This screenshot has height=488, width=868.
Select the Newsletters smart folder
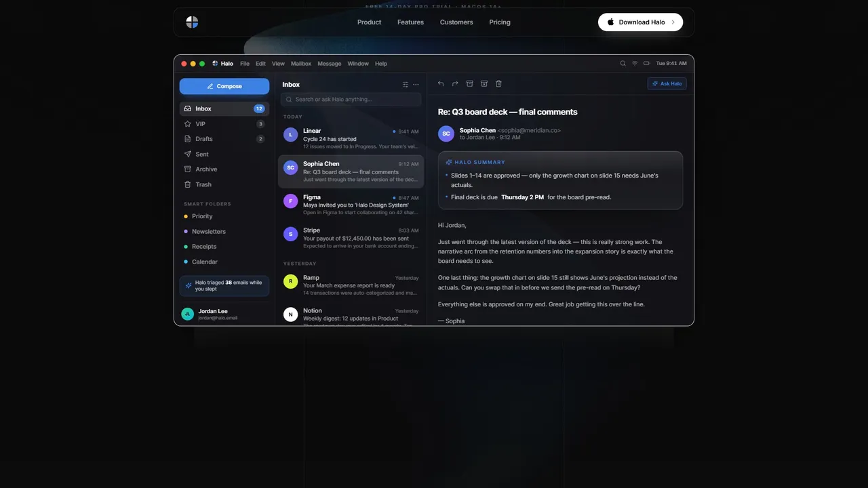point(224,232)
